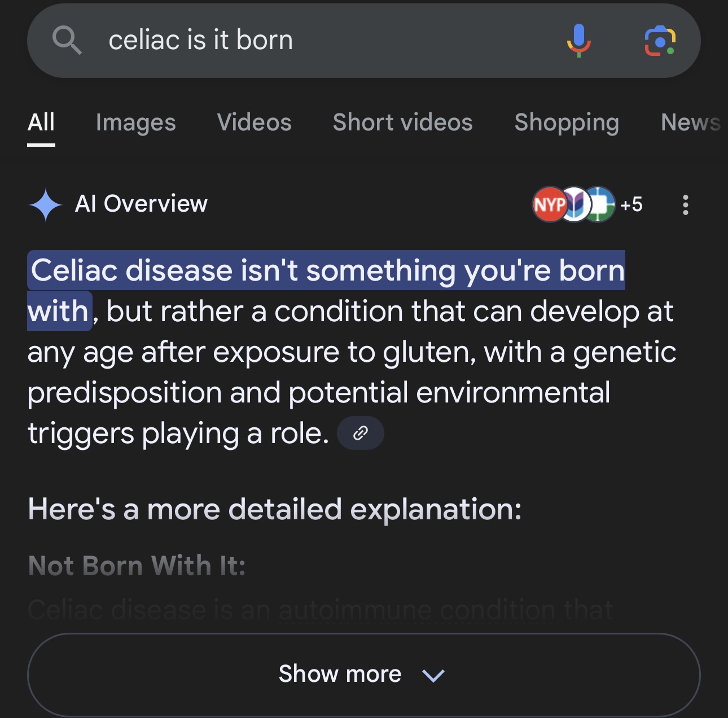This screenshot has height=718, width=728.
Task: Switch to the Images tab
Action: pyautogui.click(x=136, y=122)
